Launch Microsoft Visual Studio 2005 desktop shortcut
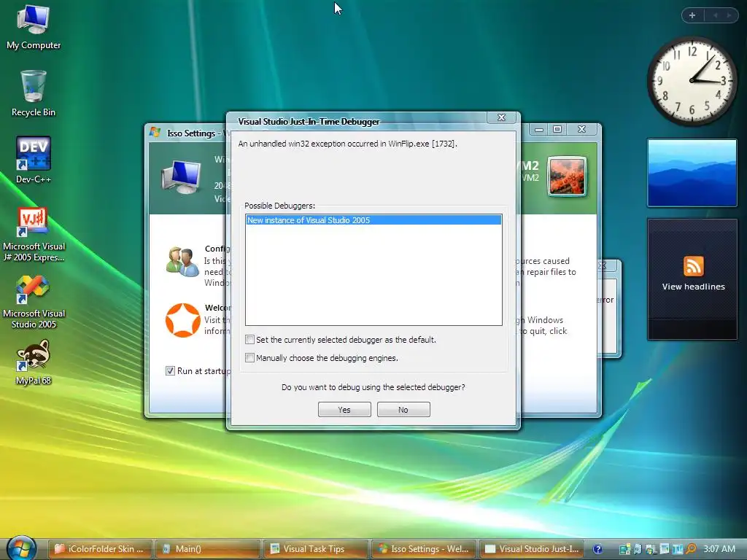Screen dimensions: 747x560 click(34, 303)
